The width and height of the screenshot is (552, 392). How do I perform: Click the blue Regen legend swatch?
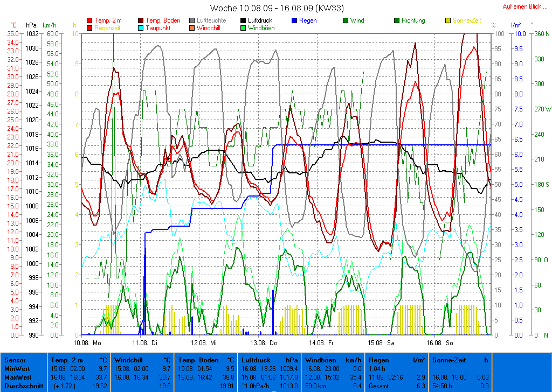coord(294,20)
